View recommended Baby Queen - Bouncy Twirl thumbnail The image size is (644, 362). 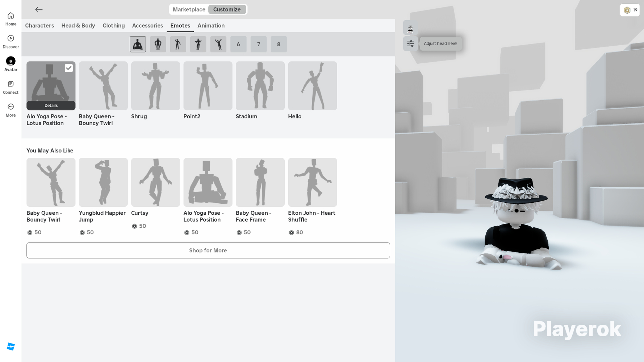(x=51, y=182)
